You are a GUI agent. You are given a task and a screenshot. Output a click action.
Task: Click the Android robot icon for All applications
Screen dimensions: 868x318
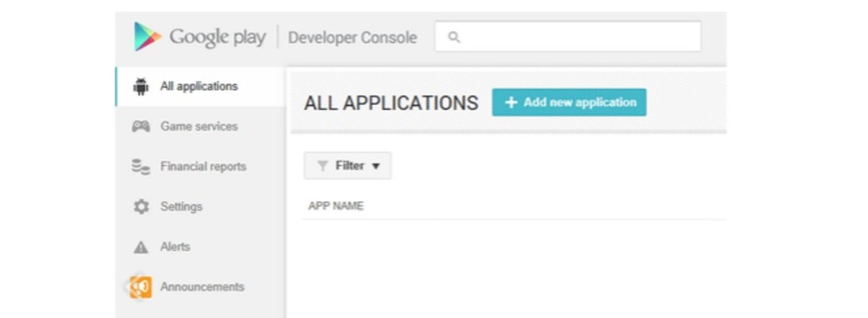pyautogui.click(x=141, y=86)
